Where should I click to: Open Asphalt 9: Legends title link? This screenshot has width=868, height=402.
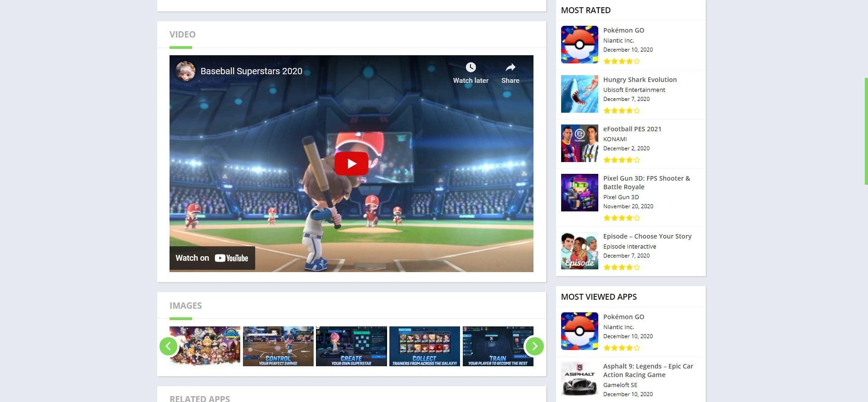[648, 370]
